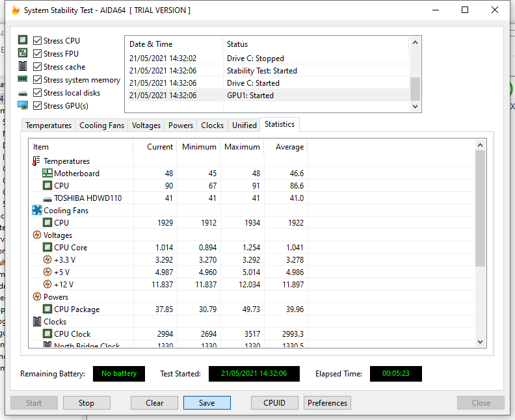Click the Elapsed Time 00:05:23 display

click(x=396, y=374)
